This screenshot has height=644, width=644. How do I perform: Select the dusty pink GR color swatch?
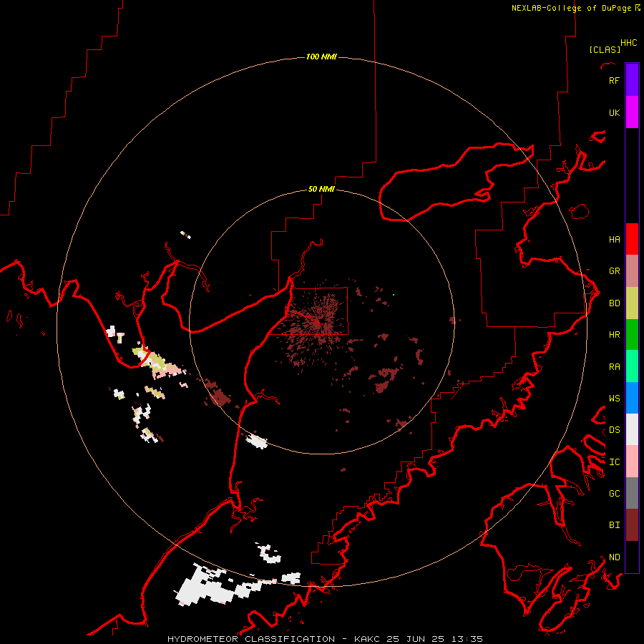pyautogui.click(x=632, y=271)
